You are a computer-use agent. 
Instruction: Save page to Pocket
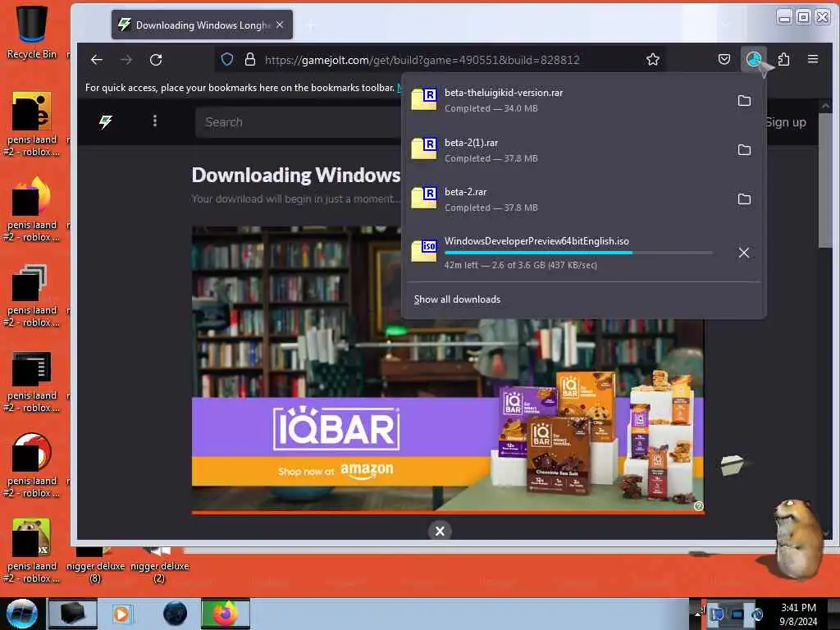pyautogui.click(x=724, y=59)
